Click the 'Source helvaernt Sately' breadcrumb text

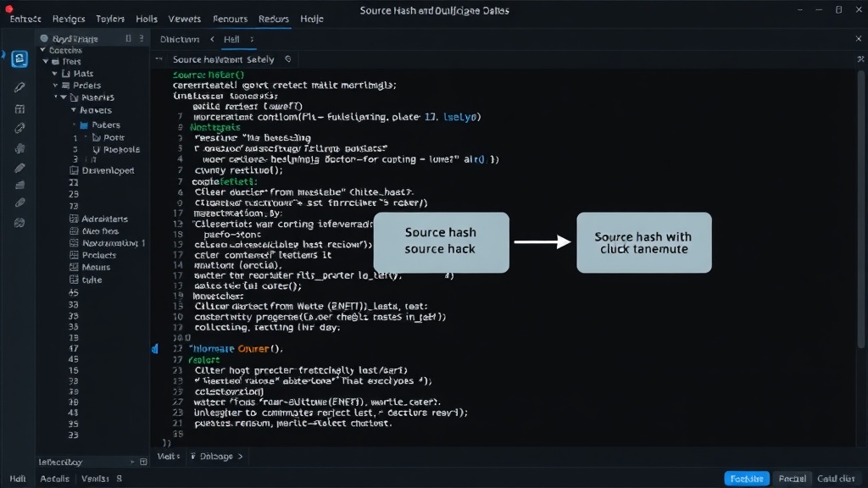[x=223, y=59]
